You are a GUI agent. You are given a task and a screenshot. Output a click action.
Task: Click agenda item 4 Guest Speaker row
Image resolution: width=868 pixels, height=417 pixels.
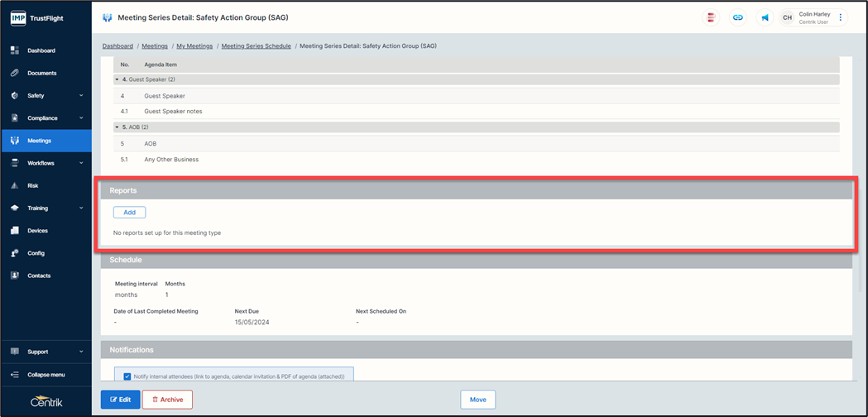click(476, 96)
